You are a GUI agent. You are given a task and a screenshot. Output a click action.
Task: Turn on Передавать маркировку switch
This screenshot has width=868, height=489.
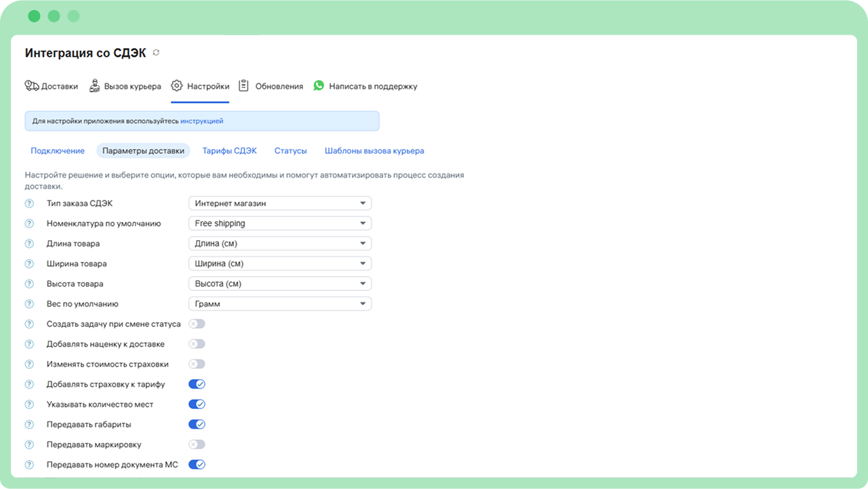(197, 445)
